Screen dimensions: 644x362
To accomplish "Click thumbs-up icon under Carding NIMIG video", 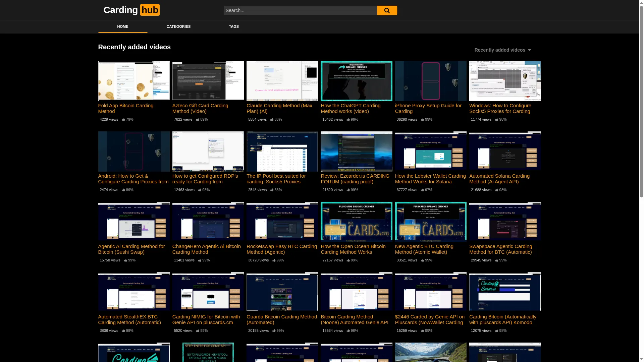I will (x=198, y=330).
